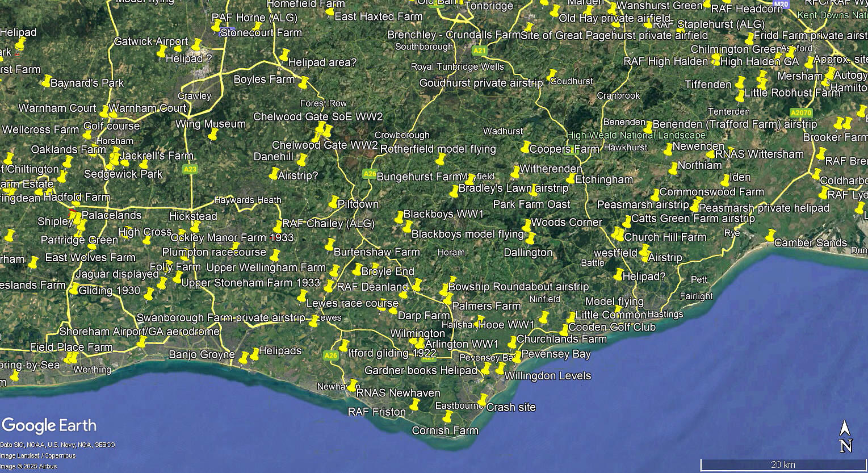Screen dimensions: 868x473
Task: Select the Little Common pushpin
Action: [572, 317]
